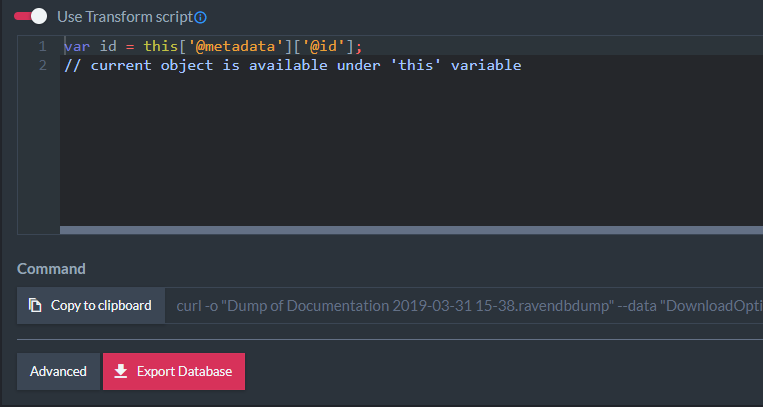Open the Advanced options button

coord(58,371)
